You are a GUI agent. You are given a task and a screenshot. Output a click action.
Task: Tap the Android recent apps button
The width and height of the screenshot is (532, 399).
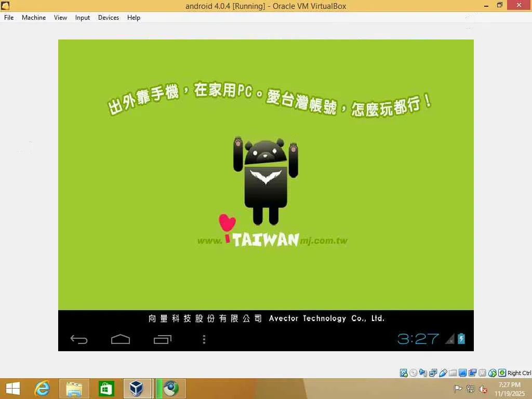coord(163,339)
